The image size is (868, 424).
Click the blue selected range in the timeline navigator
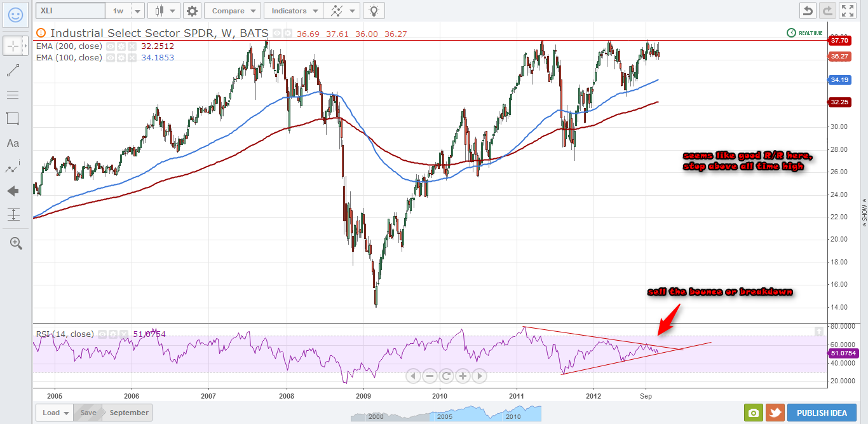[x=486, y=414]
